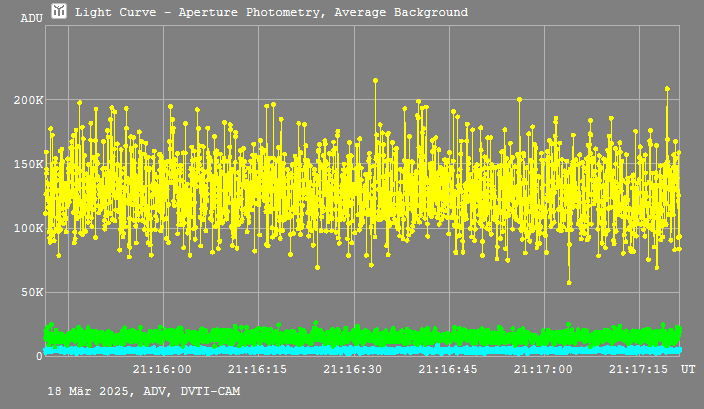Click the UT label on the time axis
This screenshot has width=704, height=409.
(688, 369)
